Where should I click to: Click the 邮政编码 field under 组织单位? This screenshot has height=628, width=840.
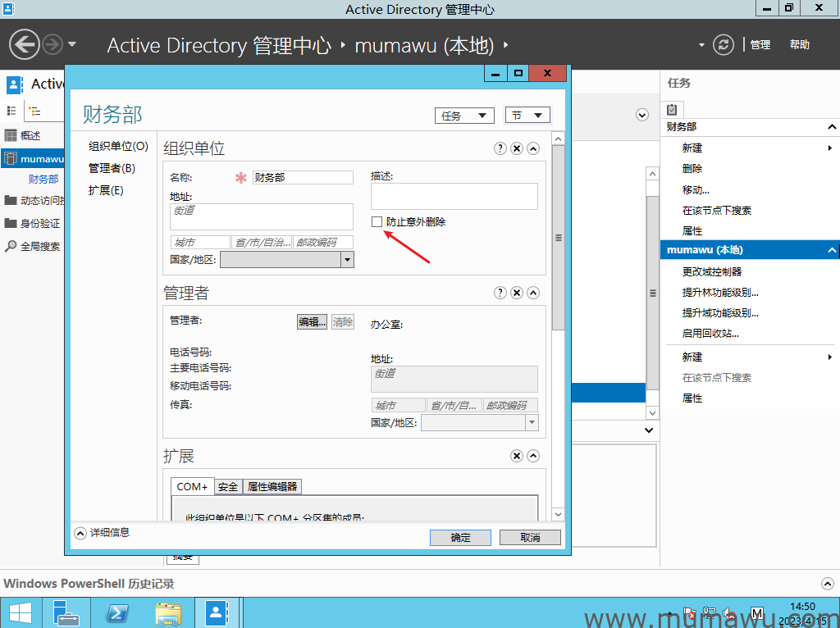tap(323, 243)
